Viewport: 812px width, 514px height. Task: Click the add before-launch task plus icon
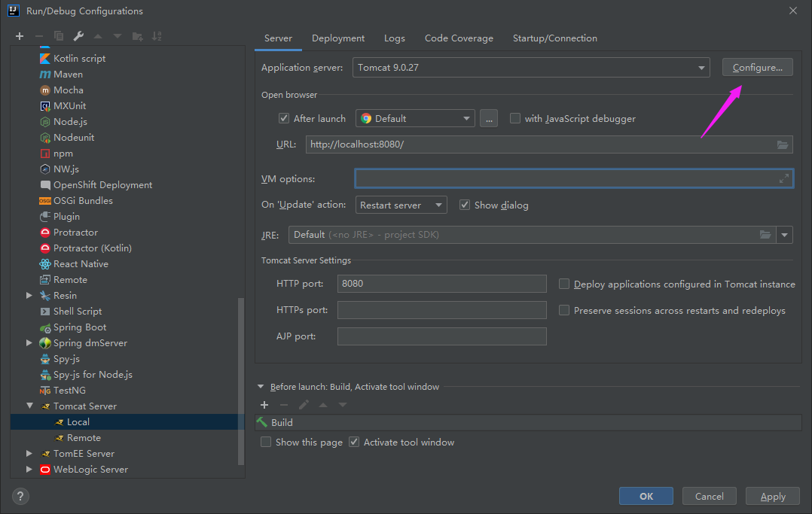264,405
